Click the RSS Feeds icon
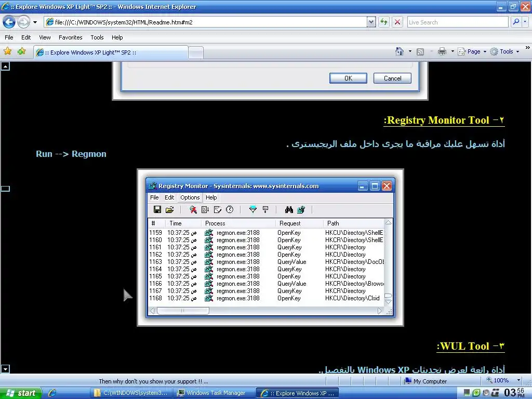 [x=420, y=51]
